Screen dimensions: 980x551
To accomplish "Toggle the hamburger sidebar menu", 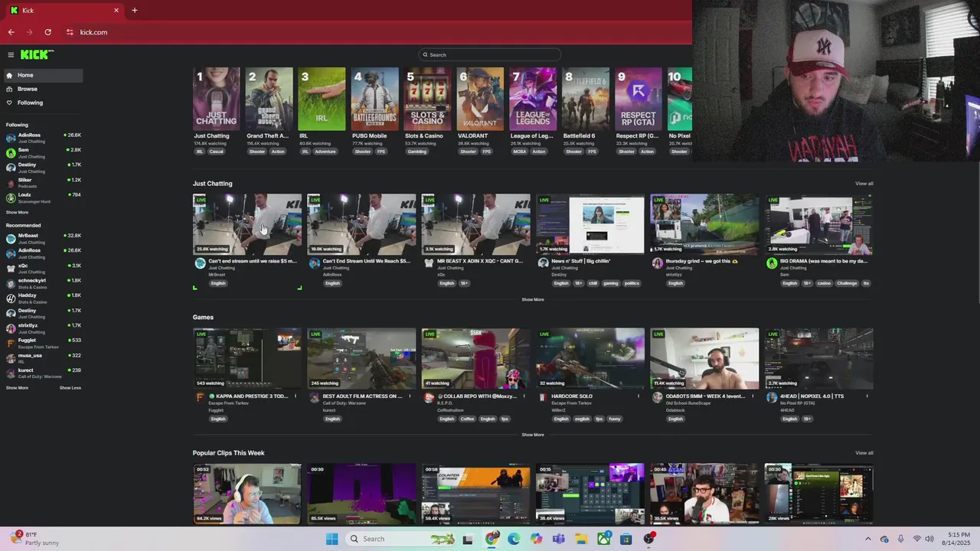I will [11, 54].
